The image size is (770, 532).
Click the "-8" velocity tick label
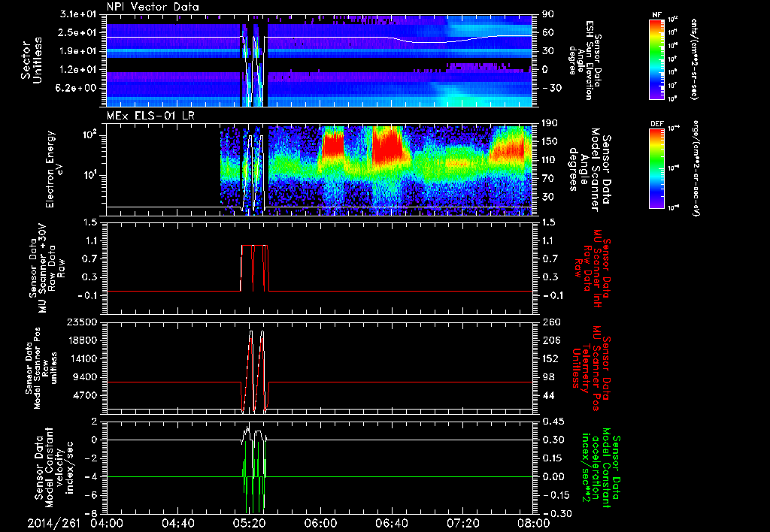pyautogui.click(x=91, y=513)
